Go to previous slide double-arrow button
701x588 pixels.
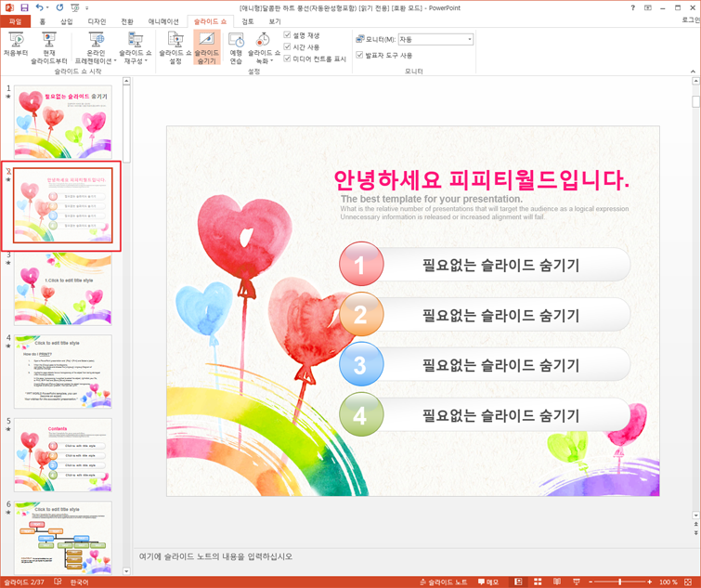695,524
